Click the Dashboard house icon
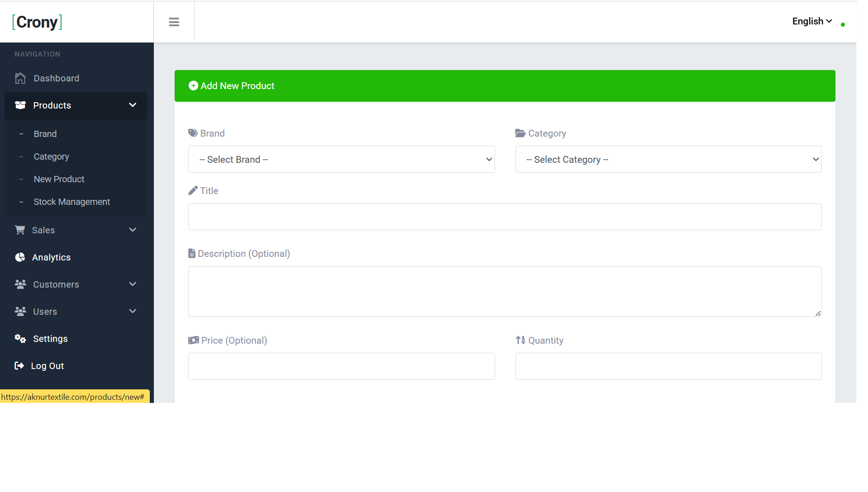 pos(20,78)
